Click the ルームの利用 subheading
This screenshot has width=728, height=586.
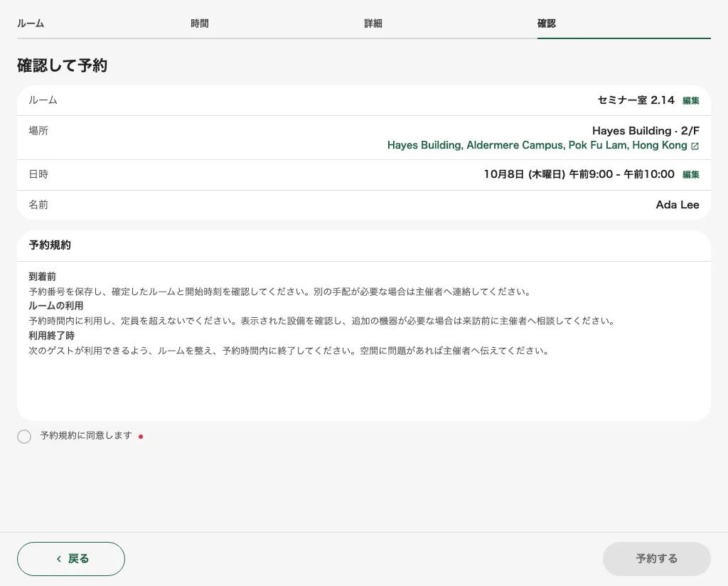(x=56, y=306)
